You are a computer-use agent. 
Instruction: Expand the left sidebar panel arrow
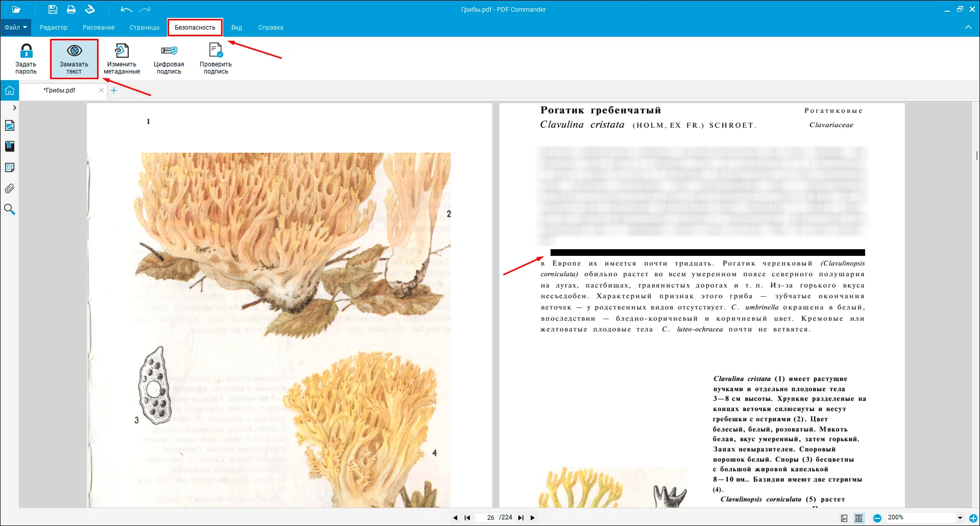click(x=14, y=108)
